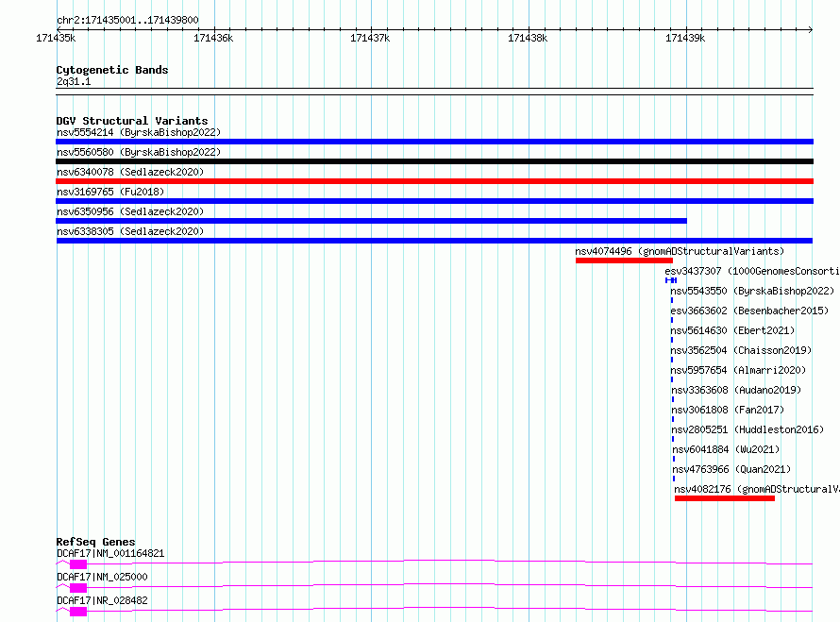The image size is (840, 622).
Task: Select the 2q31.1 band label
Action: click(74, 81)
